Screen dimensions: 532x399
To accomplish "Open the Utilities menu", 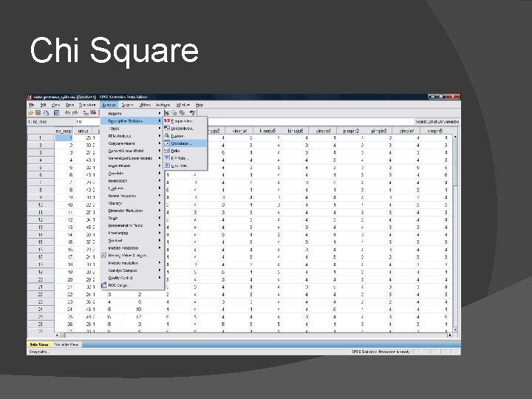I will pyautogui.click(x=146, y=105).
